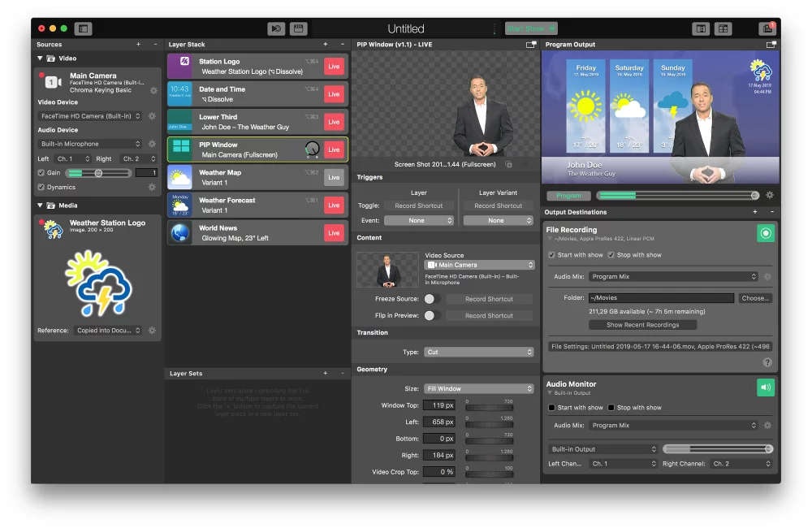Switch the Weather Map layer to Live
The height and width of the screenshot is (528, 812).
click(x=334, y=177)
